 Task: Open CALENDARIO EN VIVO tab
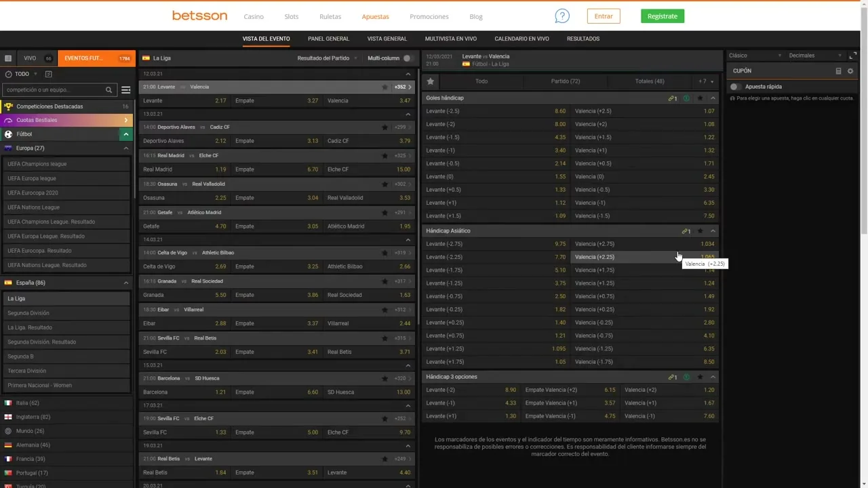(x=521, y=39)
